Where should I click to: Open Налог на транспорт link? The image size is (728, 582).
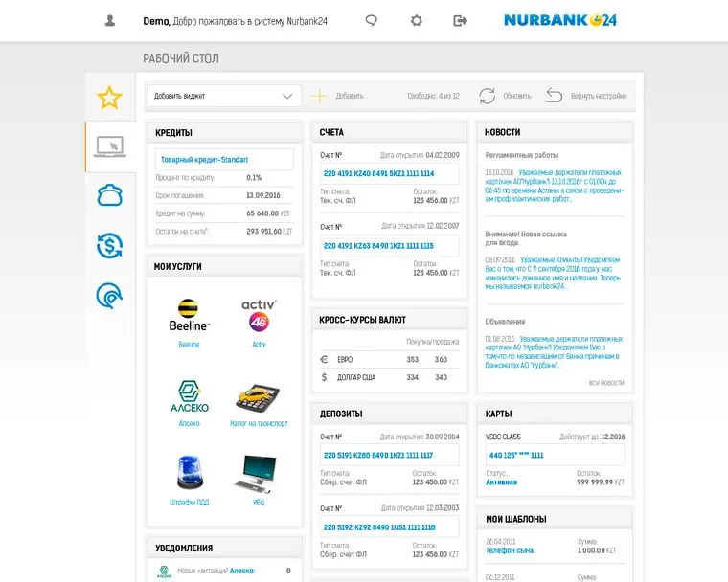(259, 423)
